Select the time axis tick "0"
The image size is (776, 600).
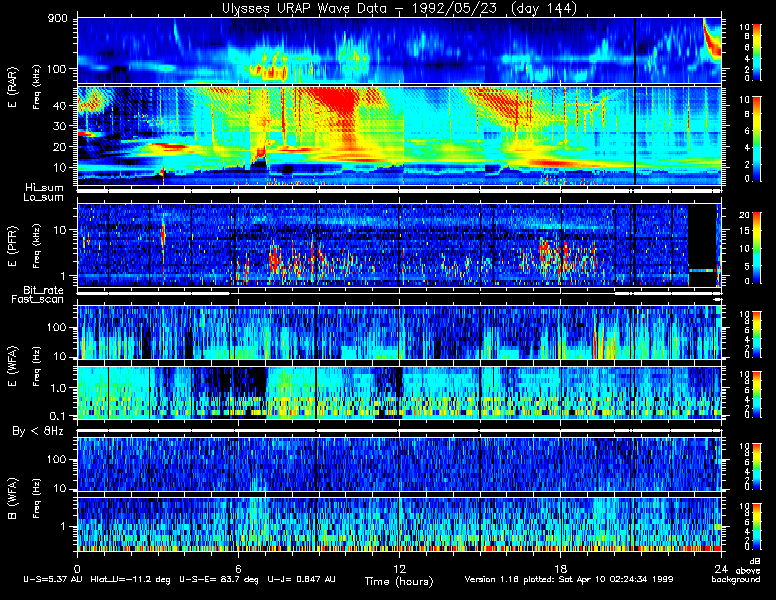pyautogui.click(x=77, y=569)
